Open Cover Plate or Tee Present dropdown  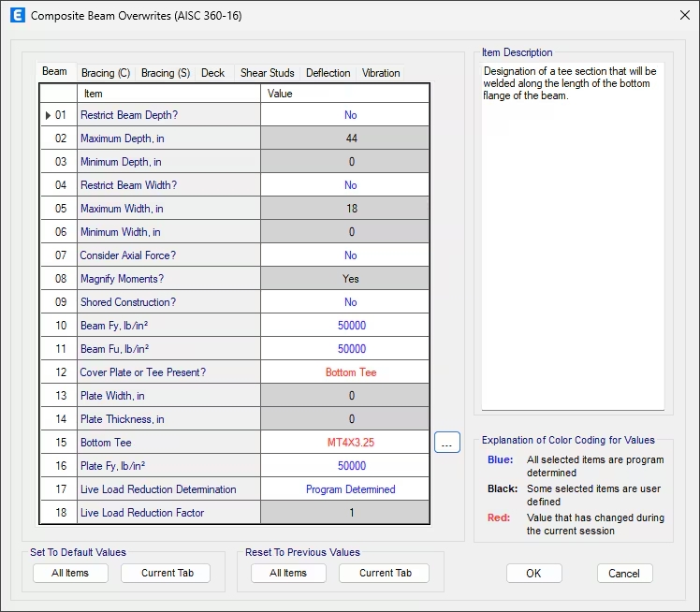350,372
